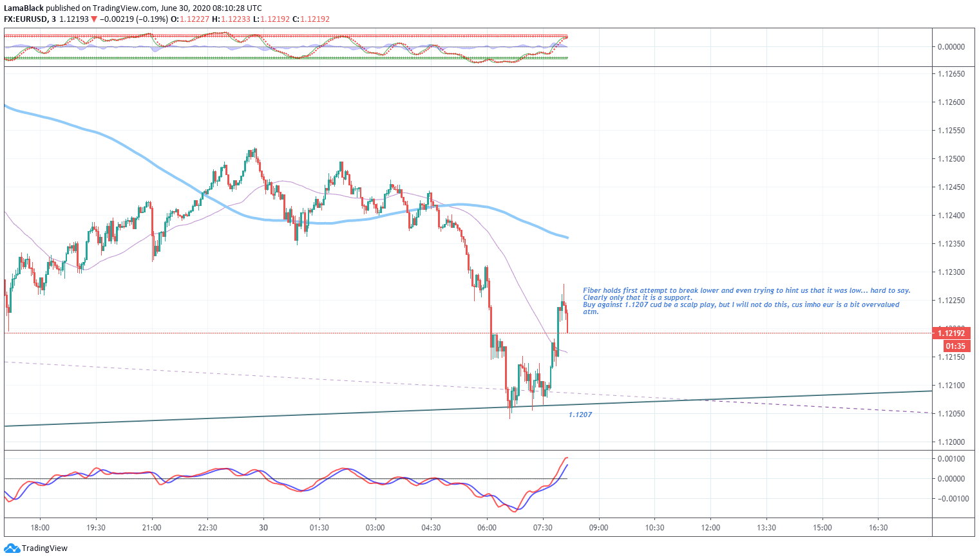This screenshot has width=979, height=560.
Task: Click the close price value C:1.12192
Action: click(x=311, y=19)
